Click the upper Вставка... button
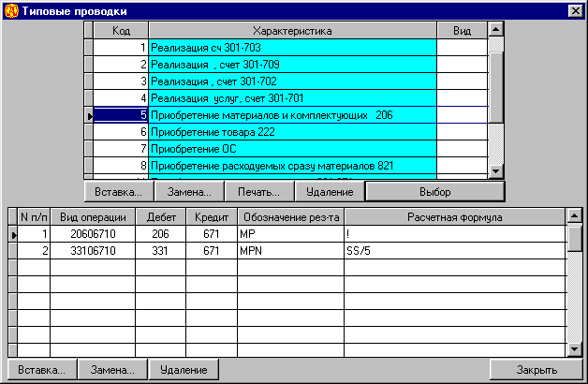 click(x=119, y=192)
